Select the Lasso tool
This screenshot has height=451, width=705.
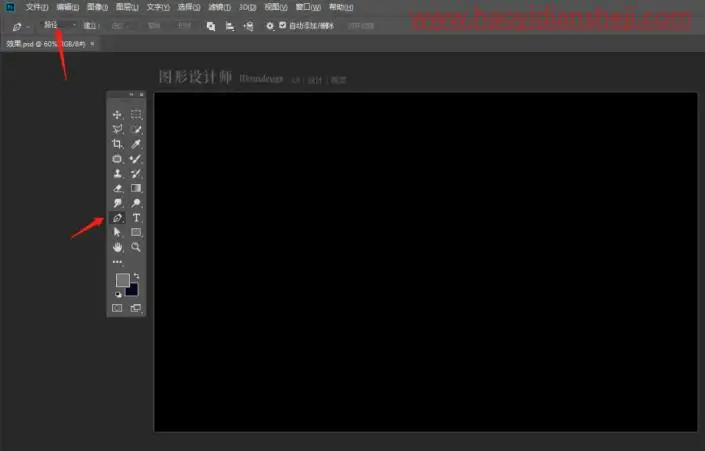pyautogui.click(x=117, y=129)
